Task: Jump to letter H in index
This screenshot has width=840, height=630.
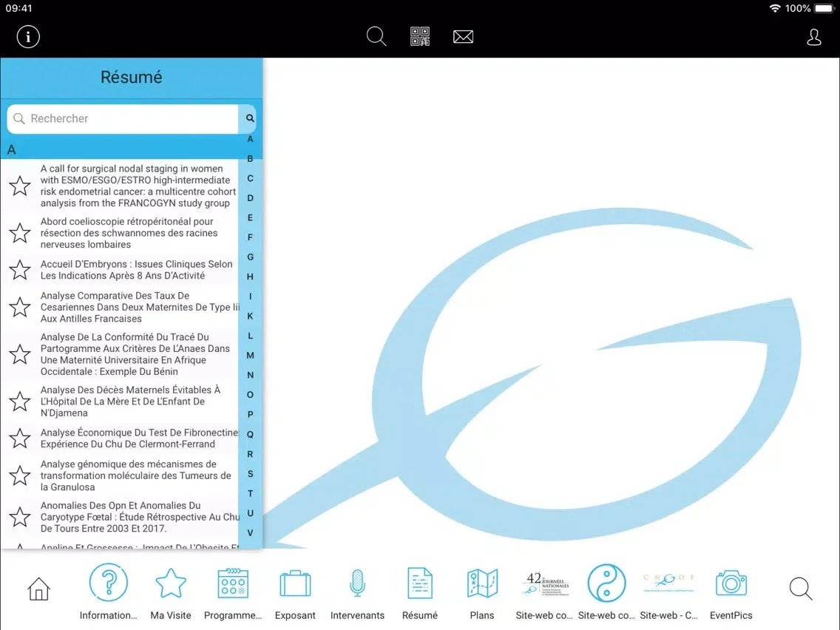Action: (x=250, y=277)
